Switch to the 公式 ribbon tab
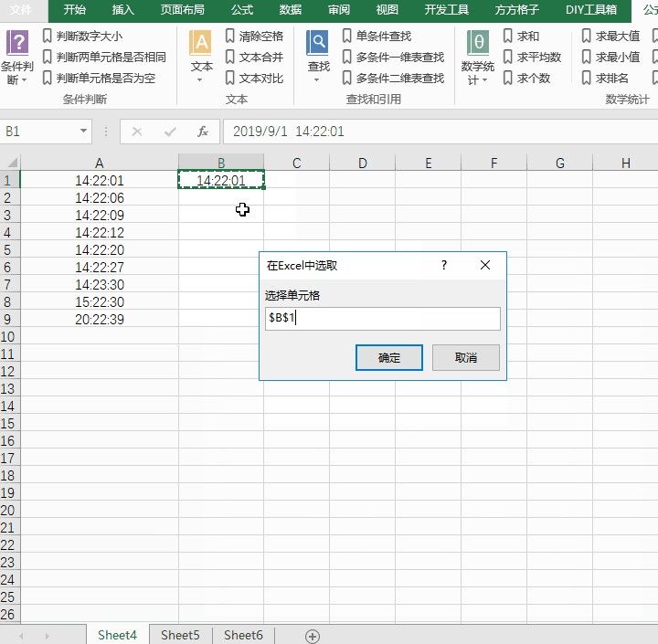The width and height of the screenshot is (658, 644). (242, 10)
